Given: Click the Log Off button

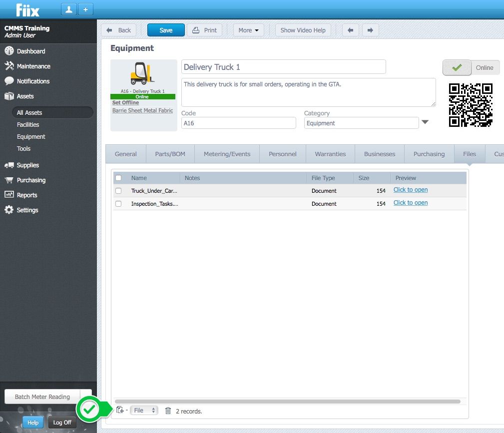Looking at the screenshot, I should click(x=62, y=423).
